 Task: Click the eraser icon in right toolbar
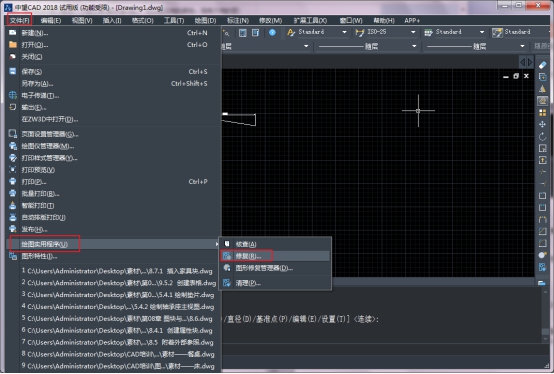[x=542, y=65]
